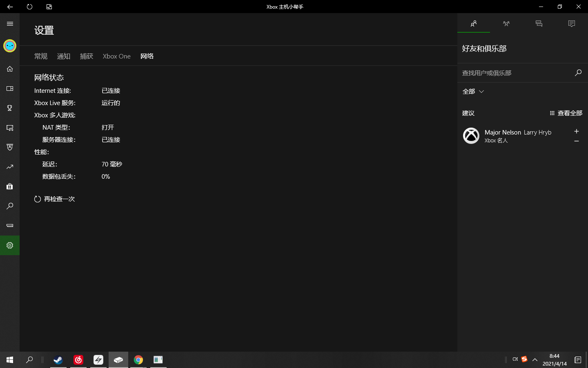Show hidden system tray icons
This screenshot has height=368, width=588.
[x=535, y=360]
